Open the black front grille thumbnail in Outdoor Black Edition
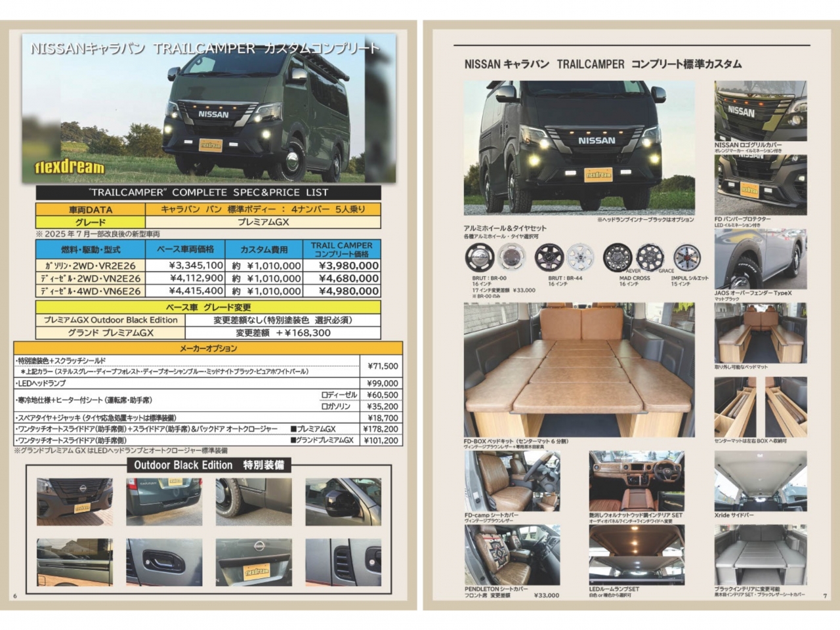 tap(74, 502)
